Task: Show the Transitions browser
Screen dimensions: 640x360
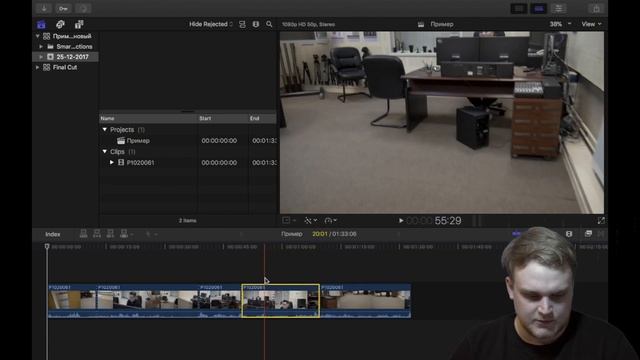Action: pyautogui.click(x=601, y=234)
